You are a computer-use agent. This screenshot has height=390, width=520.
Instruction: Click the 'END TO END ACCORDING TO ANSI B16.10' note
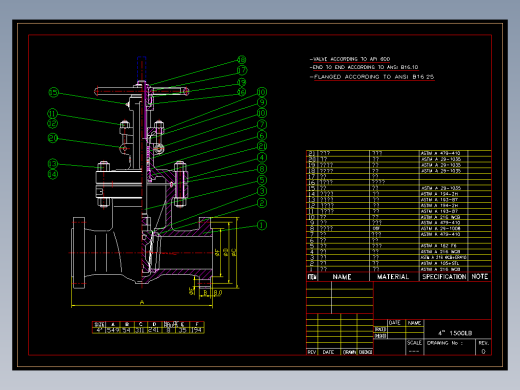pyautogui.click(x=365, y=67)
